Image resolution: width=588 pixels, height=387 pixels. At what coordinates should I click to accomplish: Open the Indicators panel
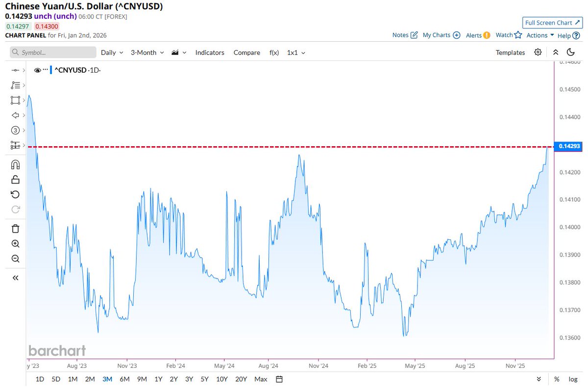210,52
